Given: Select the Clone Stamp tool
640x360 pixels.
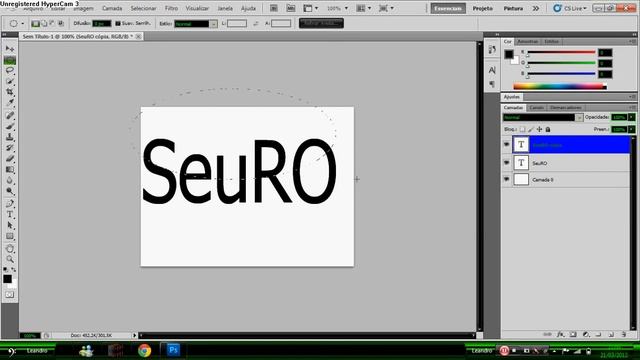Looking at the screenshot, I should pyautogui.click(x=10, y=137).
